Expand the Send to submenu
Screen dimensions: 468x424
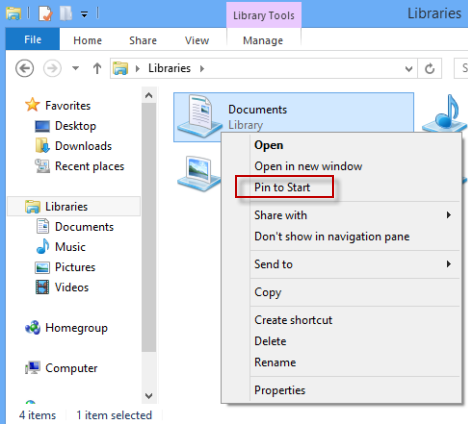coord(341,264)
